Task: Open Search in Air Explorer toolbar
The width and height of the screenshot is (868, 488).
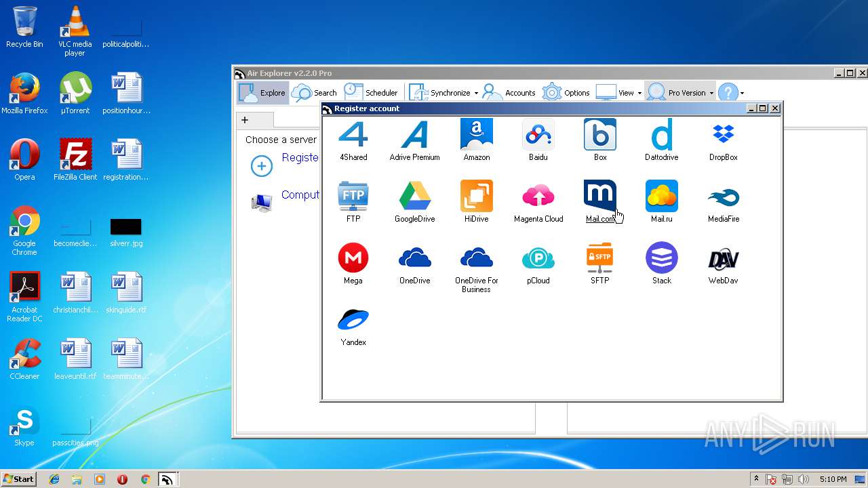Action: click(315, 93)
